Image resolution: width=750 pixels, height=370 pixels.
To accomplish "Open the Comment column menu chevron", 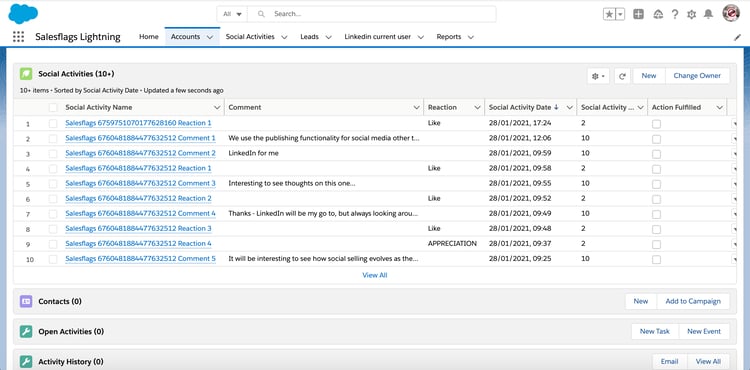I will click(416, 108).
